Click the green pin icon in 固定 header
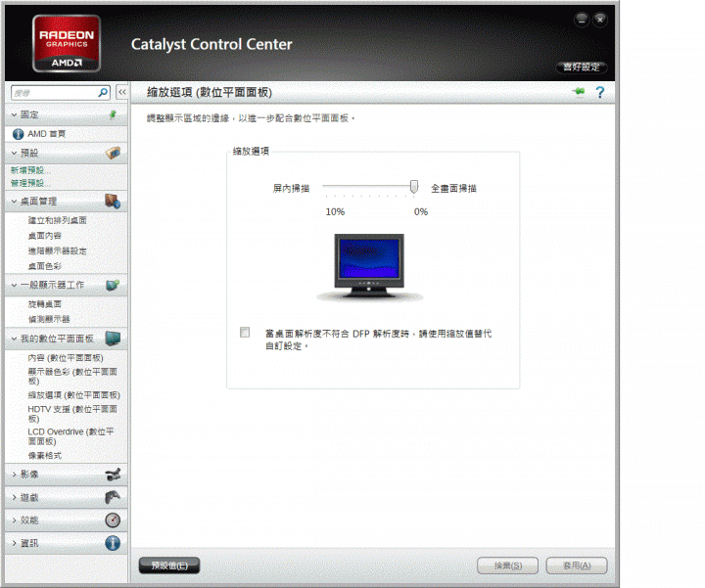This screenshot has width=705, height=588. (113, 114)
